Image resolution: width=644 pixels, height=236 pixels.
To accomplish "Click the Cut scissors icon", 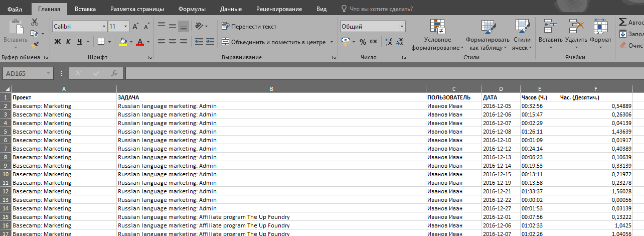I will (x=35, y=22).
